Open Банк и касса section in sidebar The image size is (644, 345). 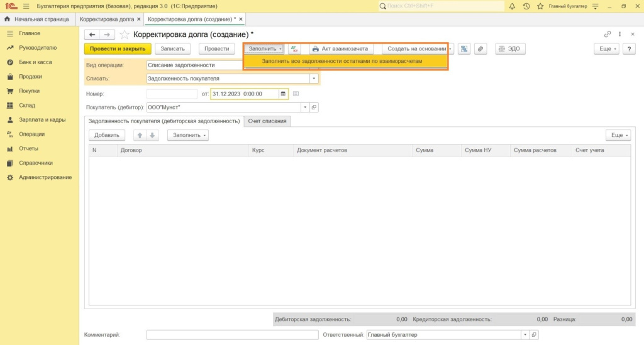[x=35, y=62]
